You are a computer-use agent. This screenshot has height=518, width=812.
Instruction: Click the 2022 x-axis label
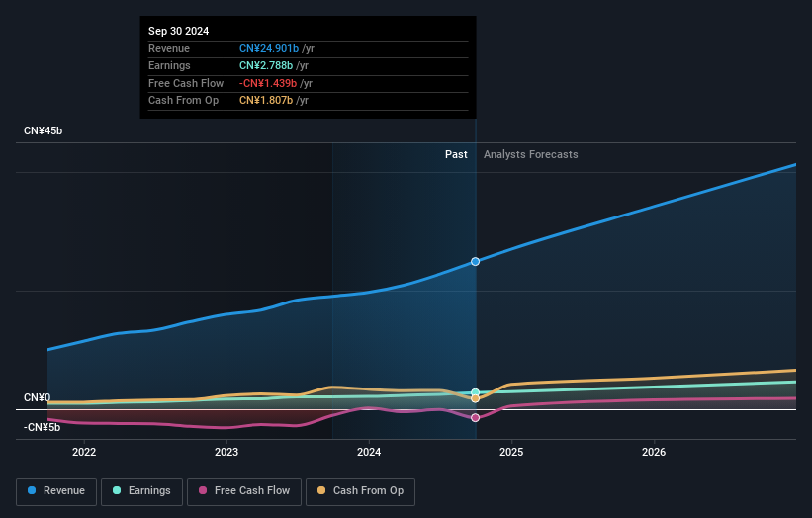pyautogui.click(x=84, y=452)
